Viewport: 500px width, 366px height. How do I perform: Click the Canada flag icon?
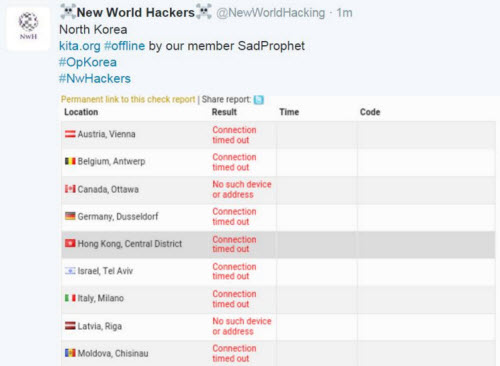click(x=70, y=189)
